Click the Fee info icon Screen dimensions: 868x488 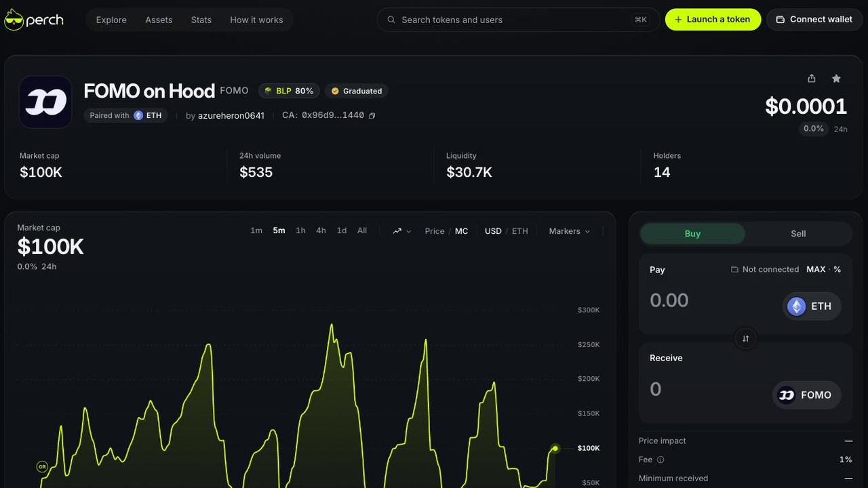(x=660, y=460)
